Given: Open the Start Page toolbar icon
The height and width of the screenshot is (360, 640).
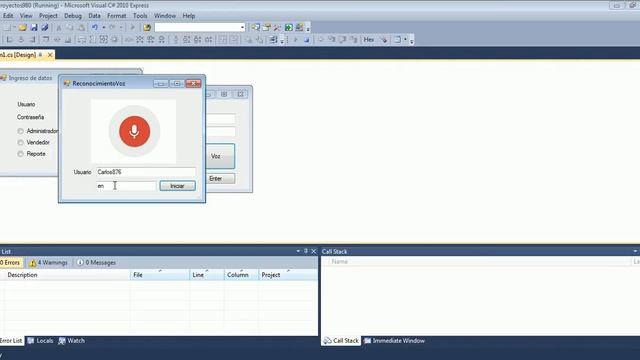Looking at the screenshot, I should [x=289, y=27].
